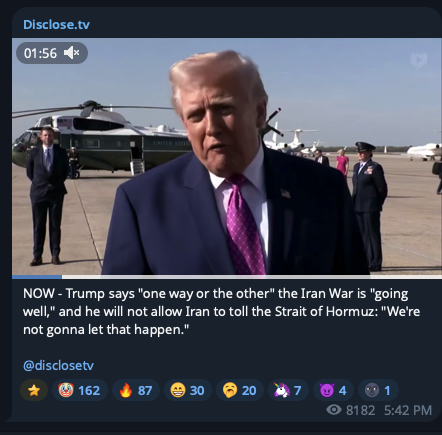Click the blue played portion of progress bar
The width and height of the screenshot is (442, 435).
37,277
